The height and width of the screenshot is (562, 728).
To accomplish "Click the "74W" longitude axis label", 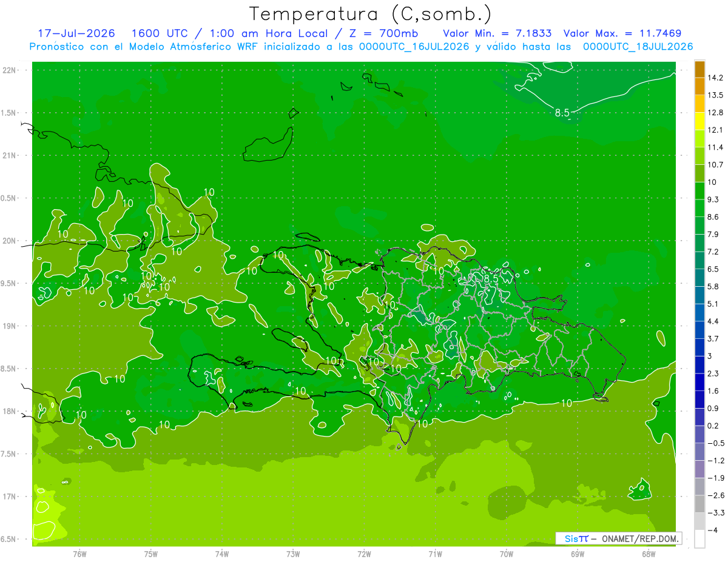I will pyautogui.click(x=222, y=554).
